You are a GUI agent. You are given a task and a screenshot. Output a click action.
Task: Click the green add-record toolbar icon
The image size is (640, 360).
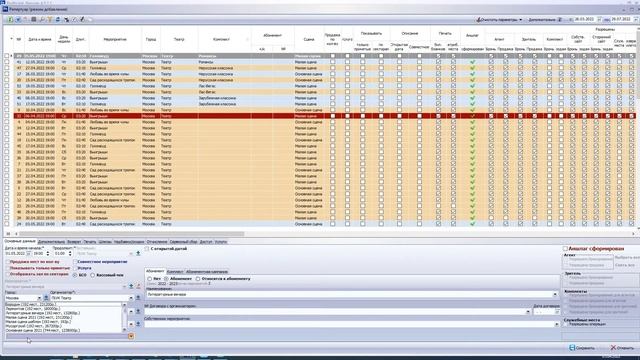click(x=10, y=20)
